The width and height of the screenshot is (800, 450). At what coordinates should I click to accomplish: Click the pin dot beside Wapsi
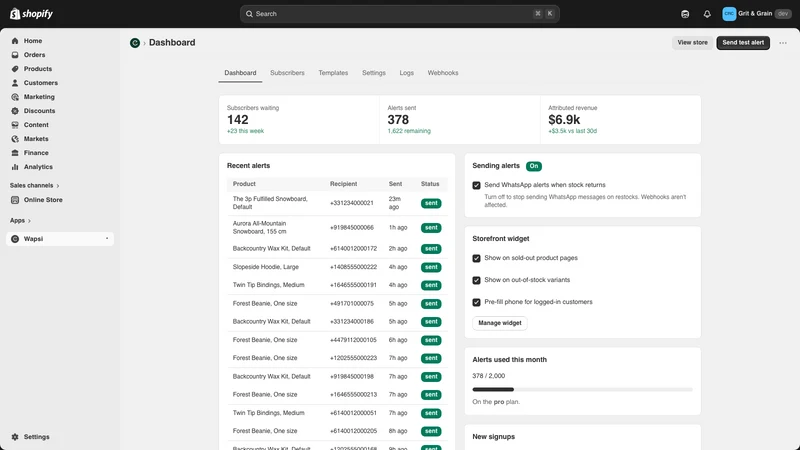[107, 239]
